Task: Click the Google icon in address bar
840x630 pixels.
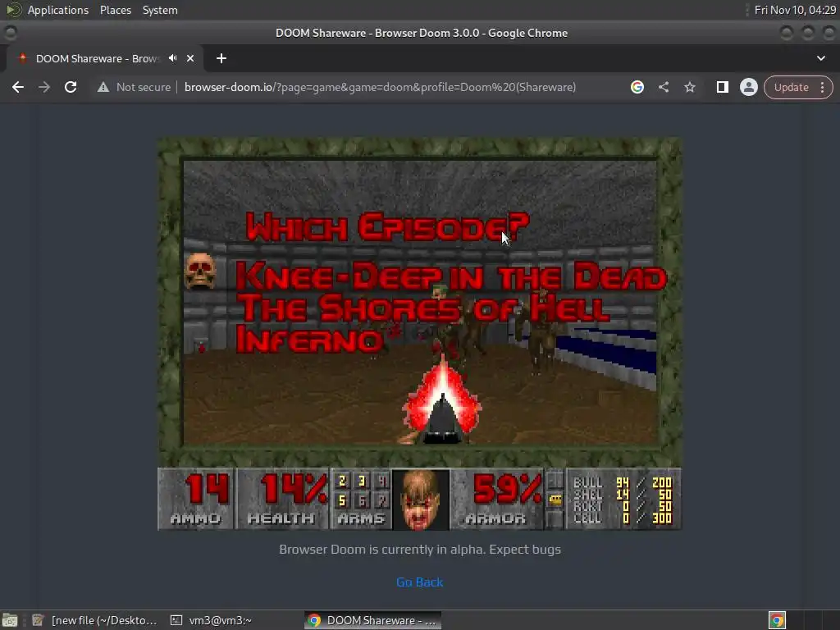Action: (637, 87)
